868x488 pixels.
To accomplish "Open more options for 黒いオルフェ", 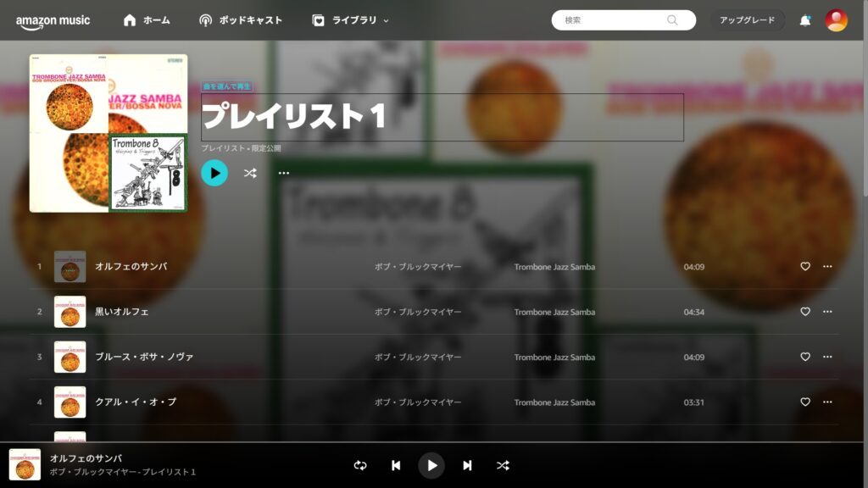I will [x=827, y=312].
